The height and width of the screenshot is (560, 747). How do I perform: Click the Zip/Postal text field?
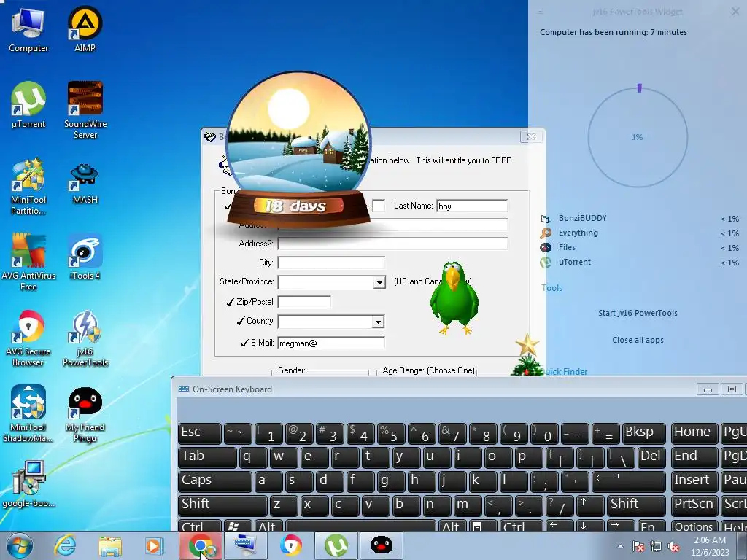pos(304,302)
